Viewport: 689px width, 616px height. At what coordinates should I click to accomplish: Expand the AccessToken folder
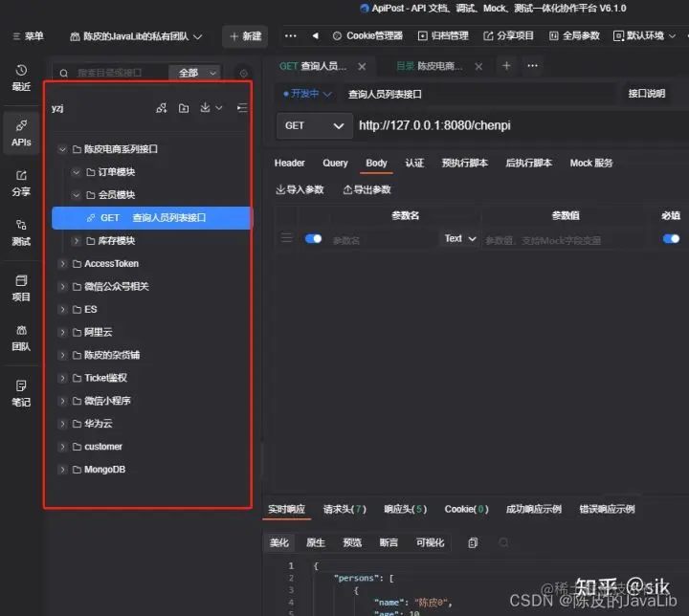[62, 264]
